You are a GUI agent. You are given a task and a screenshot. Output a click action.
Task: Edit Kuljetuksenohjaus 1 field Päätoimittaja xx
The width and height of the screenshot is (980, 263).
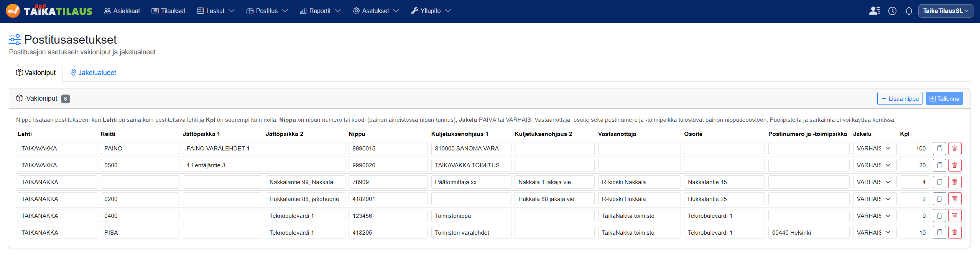tap(471, 182)
